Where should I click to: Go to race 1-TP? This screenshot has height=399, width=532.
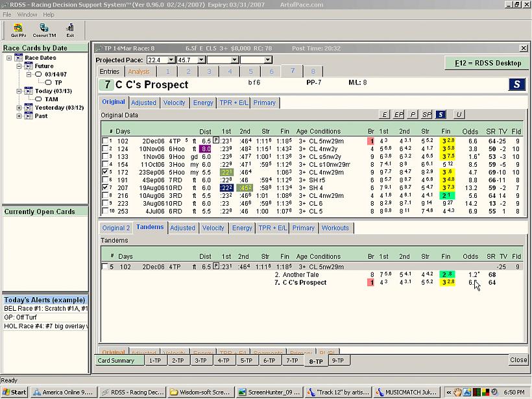[x=155, y=360]
